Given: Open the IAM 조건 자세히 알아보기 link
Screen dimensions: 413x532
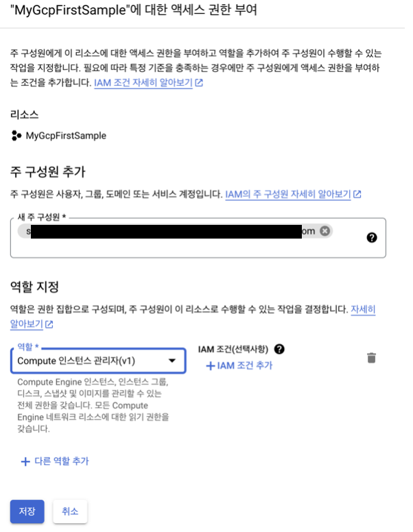Looking at the screenshot, I should (x=143, y=82).
